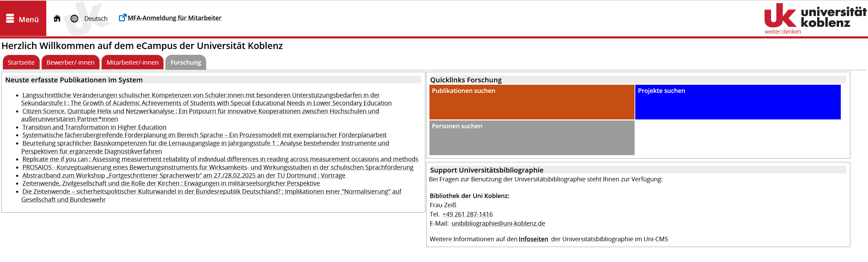Click the Universität Koblenz logo

point(815,19)
